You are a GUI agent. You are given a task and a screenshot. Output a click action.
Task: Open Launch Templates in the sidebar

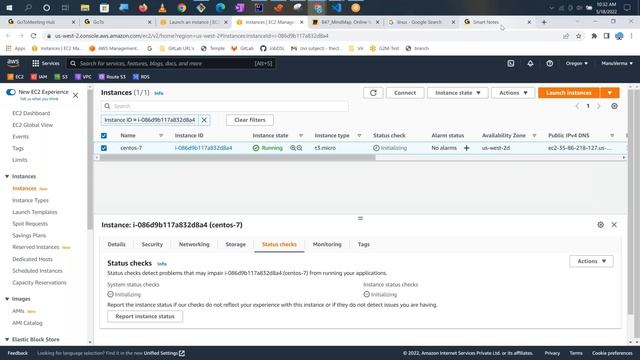click(35, 212)
